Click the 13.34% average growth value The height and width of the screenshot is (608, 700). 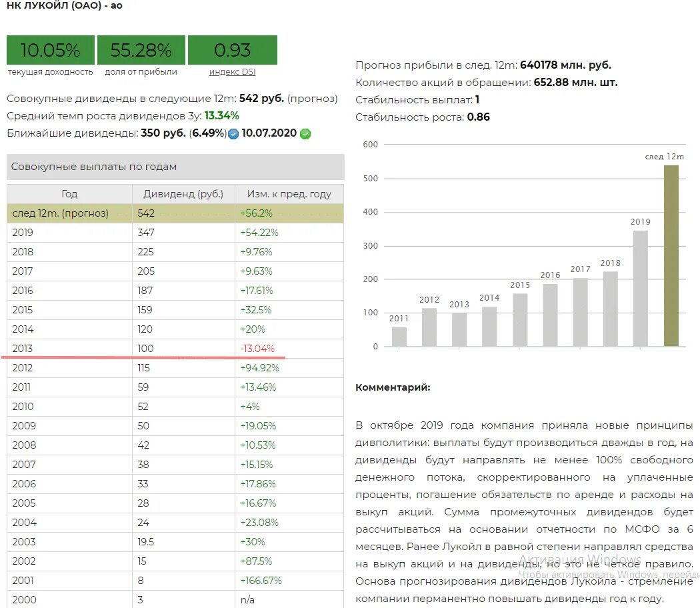tap(222, 116)
